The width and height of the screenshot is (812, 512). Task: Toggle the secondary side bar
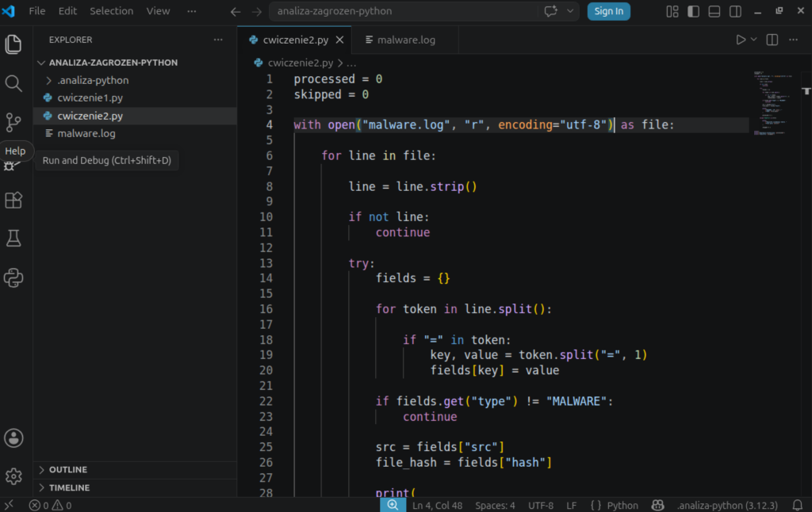coord(735,11)
